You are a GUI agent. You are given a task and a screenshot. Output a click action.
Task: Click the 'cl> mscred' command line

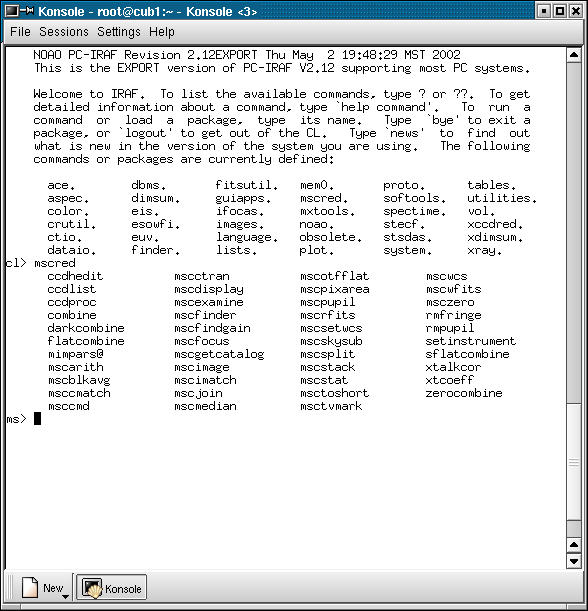coord(41,263)
